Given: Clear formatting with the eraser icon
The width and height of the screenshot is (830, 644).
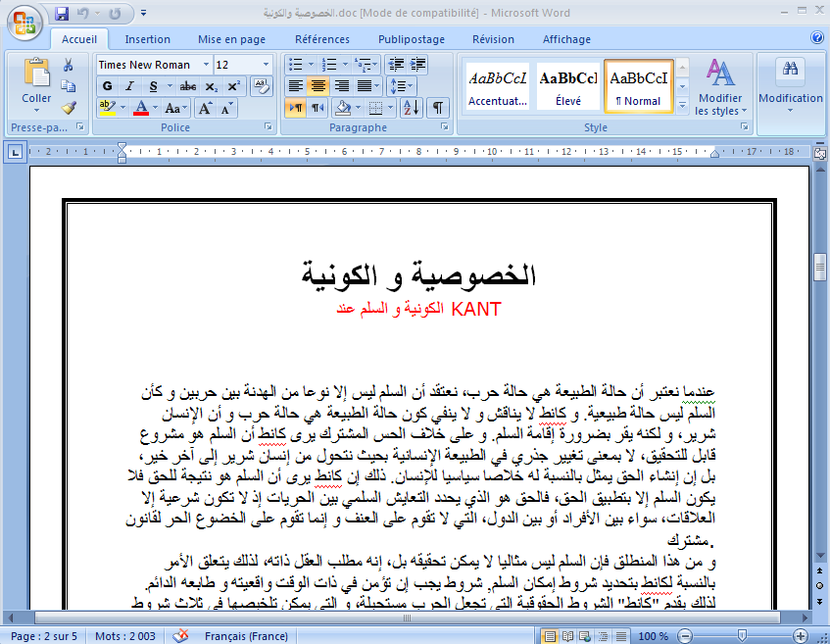Looking at the screenshot, I should click(261, 86).
